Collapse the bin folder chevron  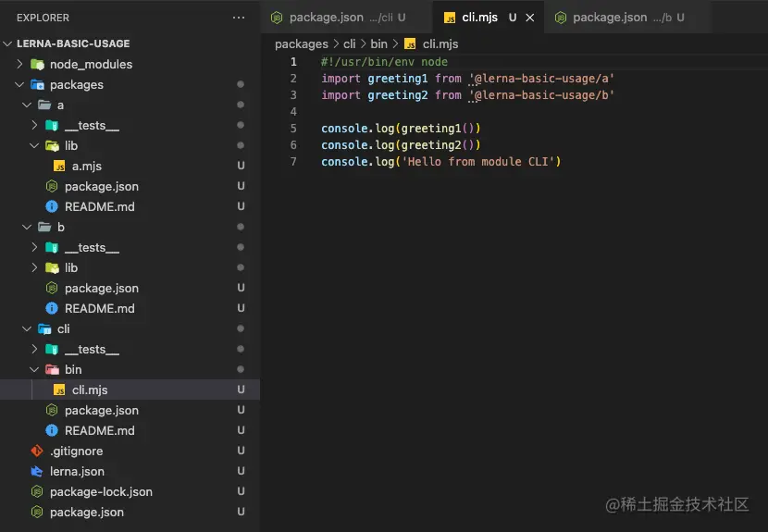[x=34, y=369]
